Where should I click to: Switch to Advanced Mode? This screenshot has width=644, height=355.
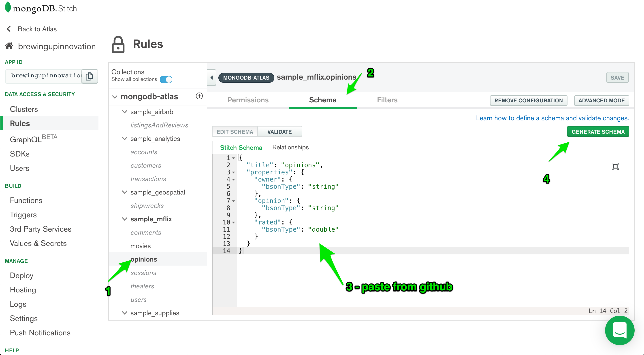click(601, 100)
